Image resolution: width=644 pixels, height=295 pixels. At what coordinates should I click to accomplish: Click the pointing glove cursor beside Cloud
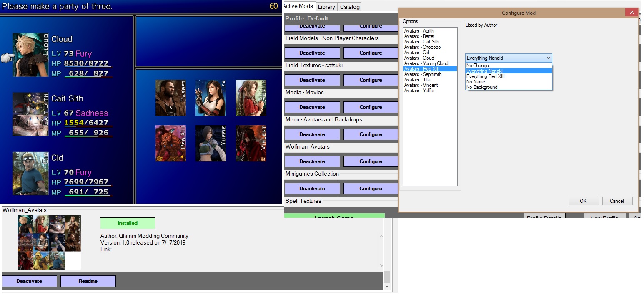click(7, 58)
